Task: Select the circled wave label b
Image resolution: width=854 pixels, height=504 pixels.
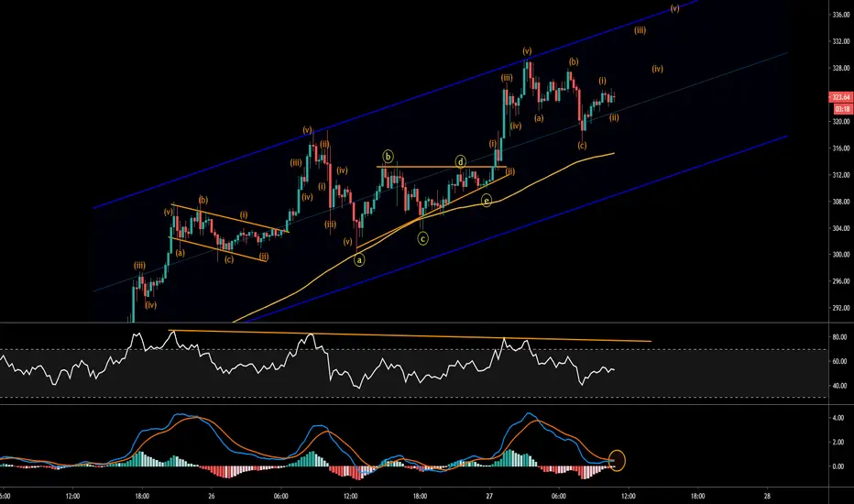Action: click(388, 157)
